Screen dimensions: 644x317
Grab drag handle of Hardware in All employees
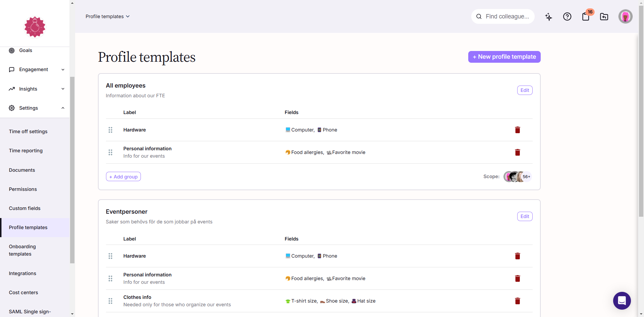pyautogui.click(x=110, y=130)
